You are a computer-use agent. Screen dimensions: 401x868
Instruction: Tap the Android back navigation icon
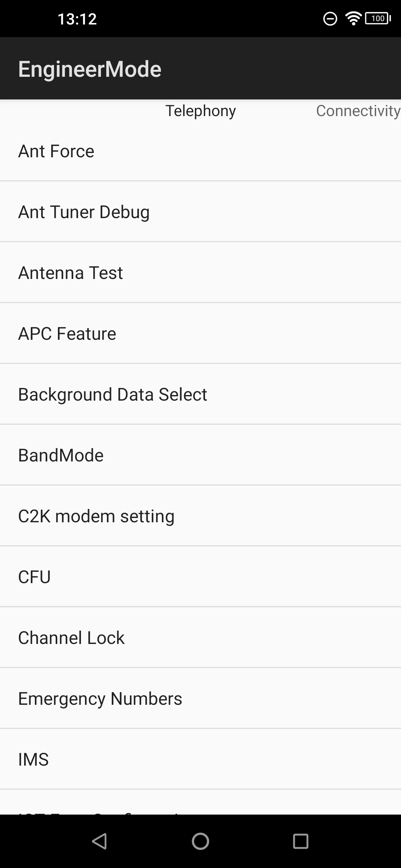(x=100, y=841)
